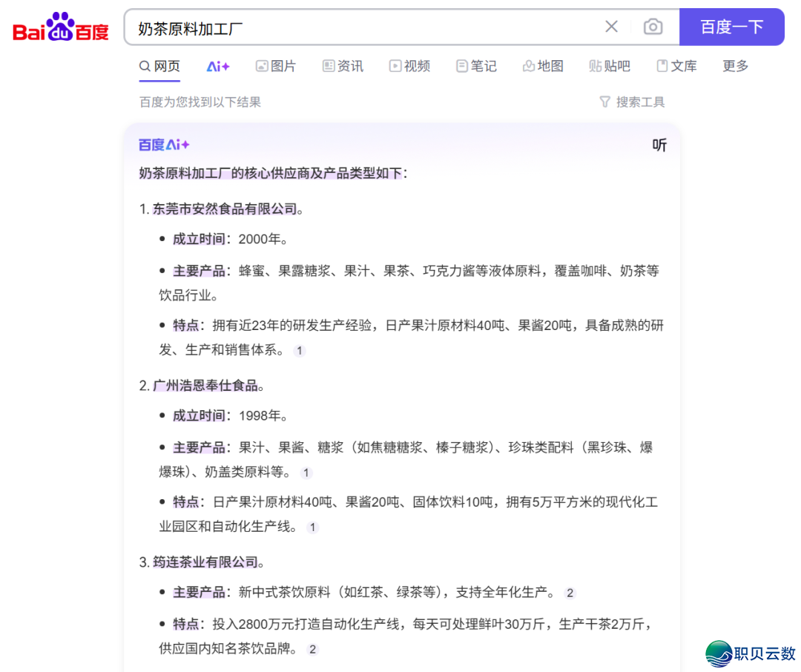This screenshot has width=801, height=672.
Task: Switch to the Ai+ tab
Action: point(217,67)
